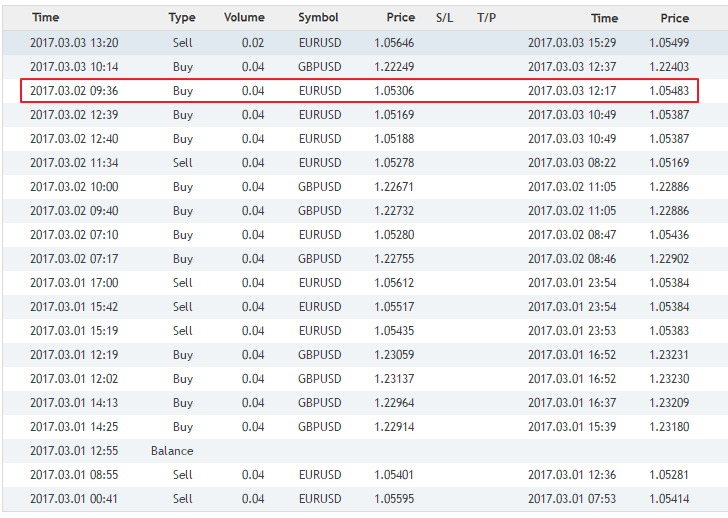
Task: Select open time 2017.03.03 13:20
Action: click(74, 43)
